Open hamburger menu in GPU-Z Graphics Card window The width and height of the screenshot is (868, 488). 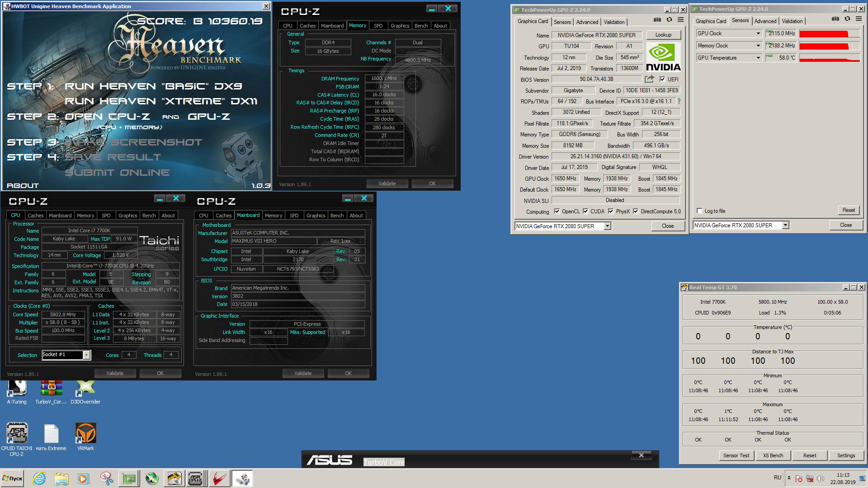[x=681, y=20]
